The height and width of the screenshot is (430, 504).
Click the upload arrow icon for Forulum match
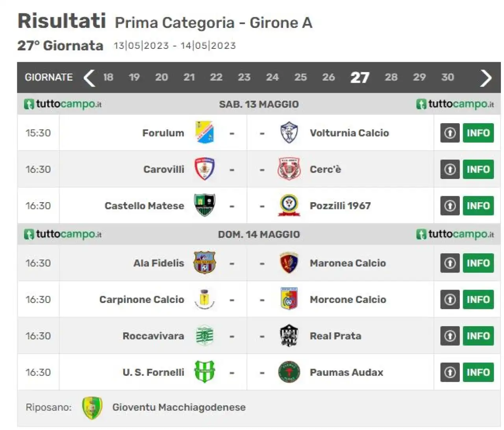(450, 133)
